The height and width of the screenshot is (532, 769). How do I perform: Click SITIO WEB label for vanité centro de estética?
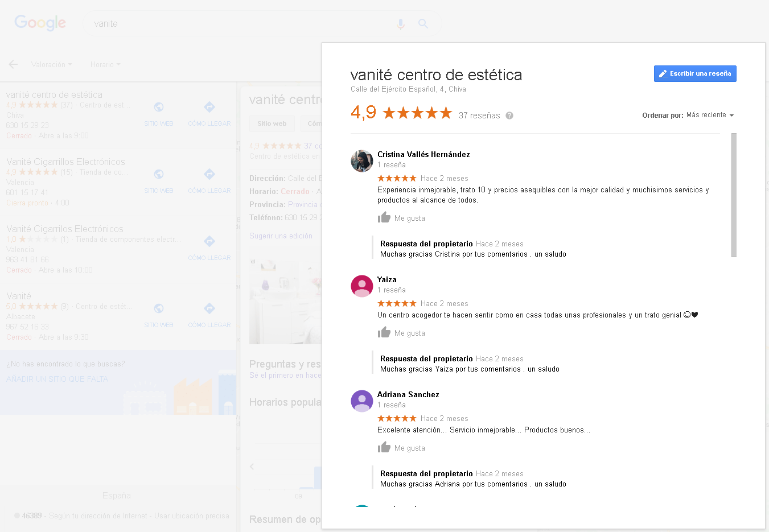click(159, 123)
